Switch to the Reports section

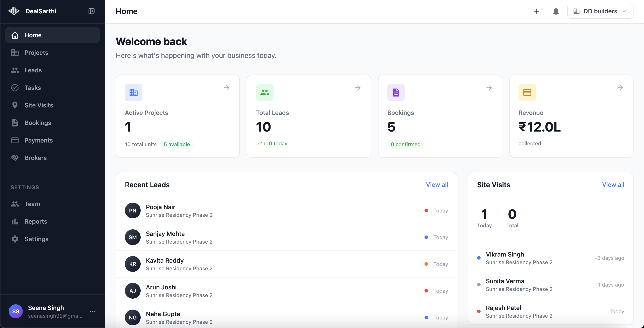tap(36, 221)
